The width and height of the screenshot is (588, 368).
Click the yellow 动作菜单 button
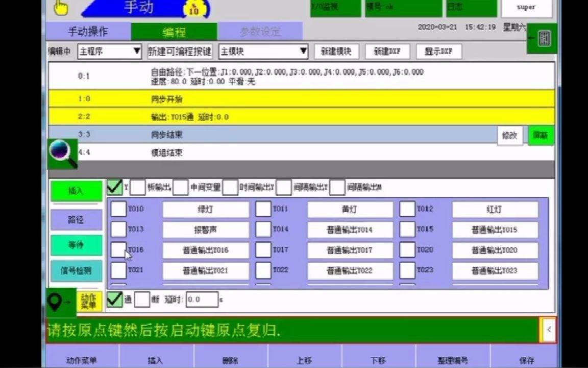point(90,302)
